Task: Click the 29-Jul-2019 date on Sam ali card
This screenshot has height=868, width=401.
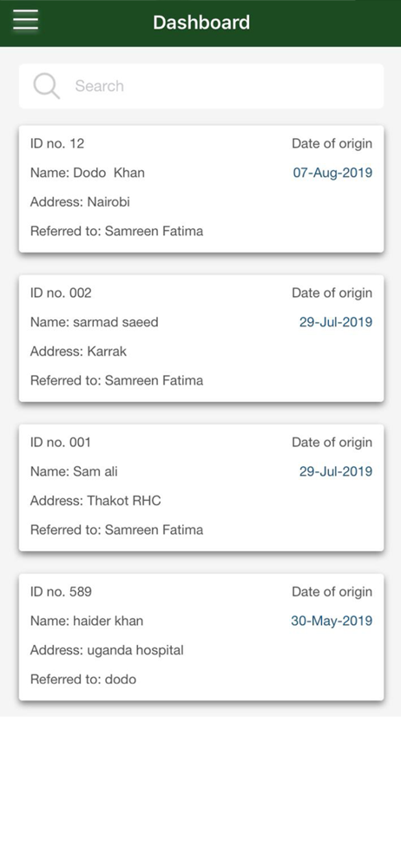Action: click(x=336, y=471)
